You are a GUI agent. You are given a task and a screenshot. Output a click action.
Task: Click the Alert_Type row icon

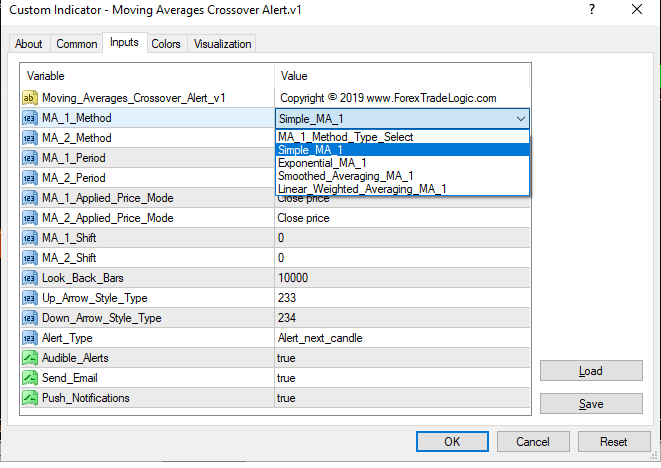(x=29, y=338)
